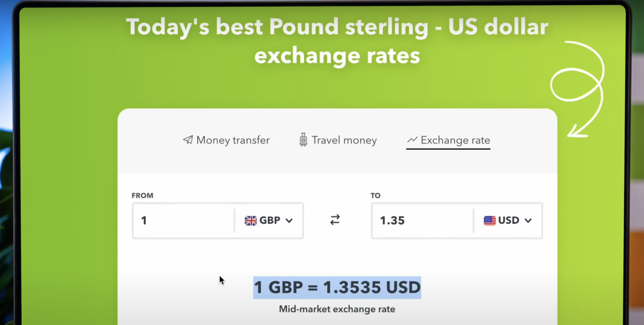Click the paper plane Money transfer icon
The height and width of the screenshot is (325, 644).
pyautogui.click(x=188, y=140)
